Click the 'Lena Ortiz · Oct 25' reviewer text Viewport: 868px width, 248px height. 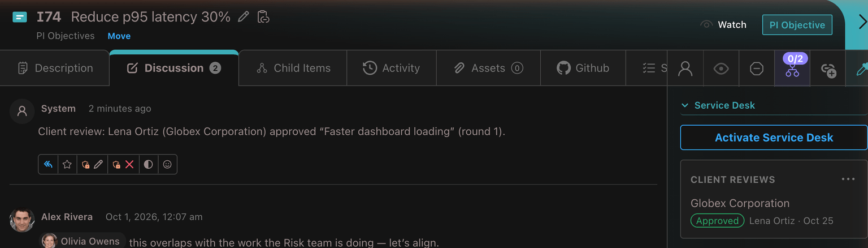click(x=791, y=221)
